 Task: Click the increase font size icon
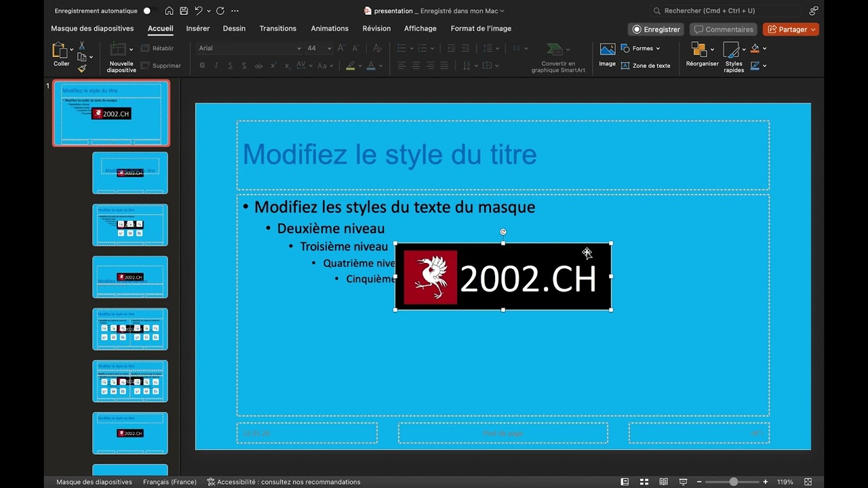341,48
